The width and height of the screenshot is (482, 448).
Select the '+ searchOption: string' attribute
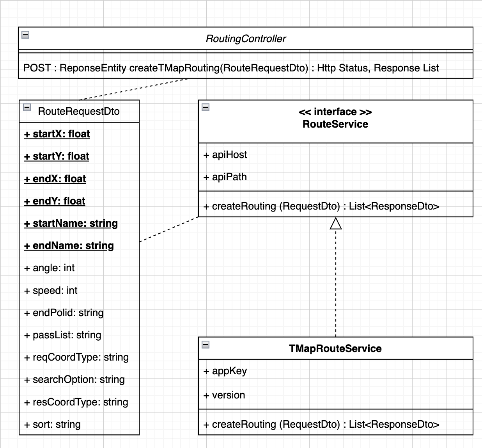[74, 379]
